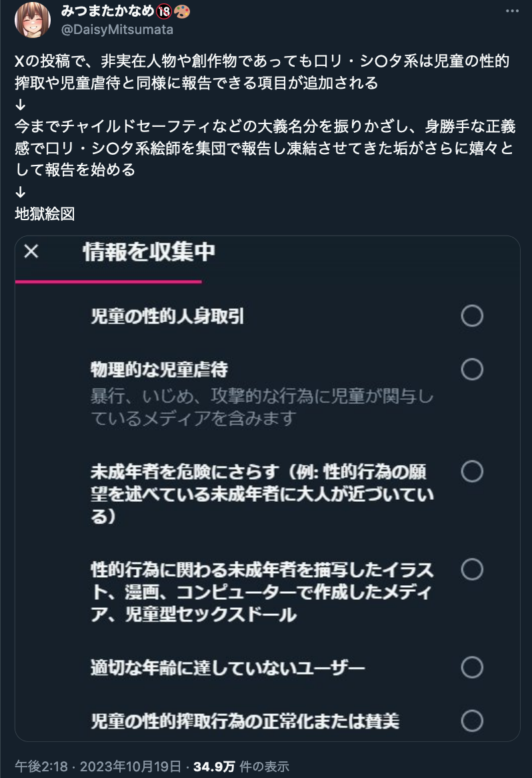Click the palette emoji beside the author name
The height and width of the screenshot is (778, 532).
coord(162,11)
